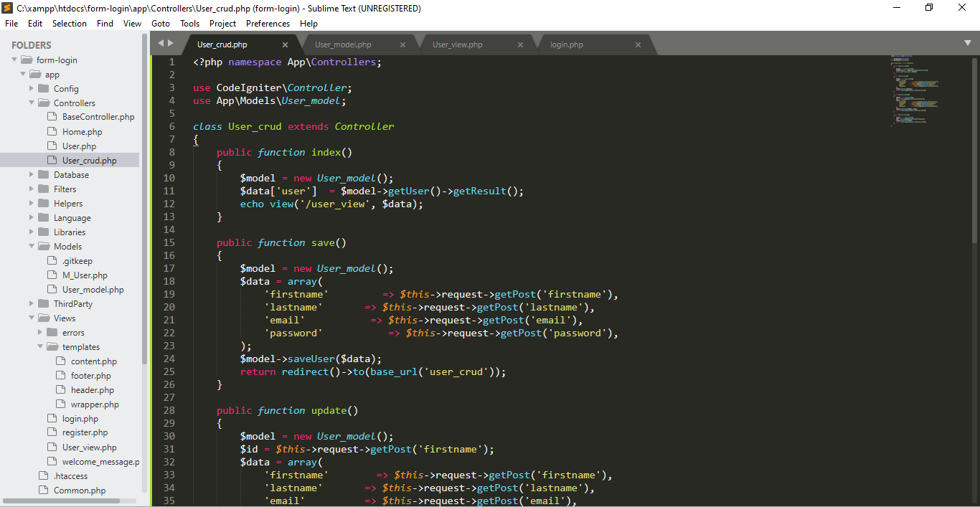Go to previous tab with left arrow
This screenshot has width=980, height=507.
coord(161,44)
